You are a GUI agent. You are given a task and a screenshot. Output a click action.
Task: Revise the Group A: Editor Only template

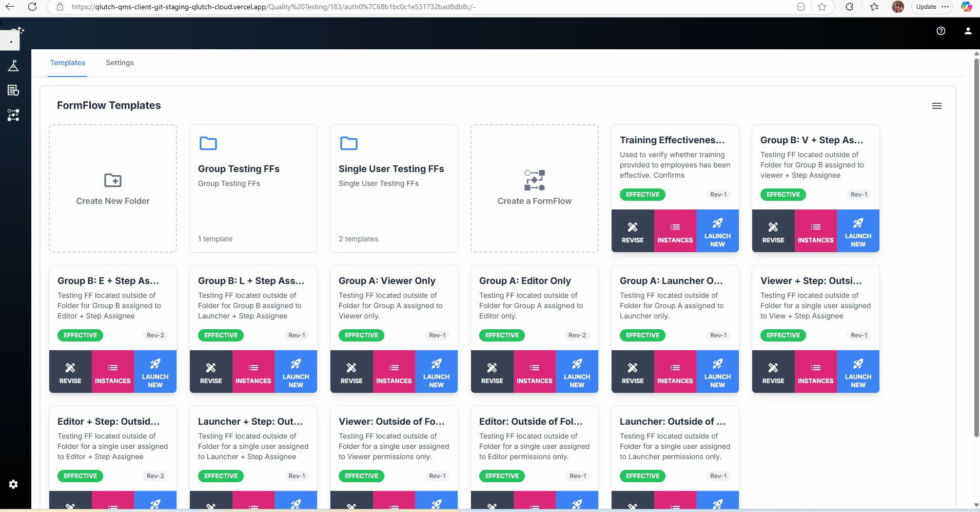coord(492,372)
